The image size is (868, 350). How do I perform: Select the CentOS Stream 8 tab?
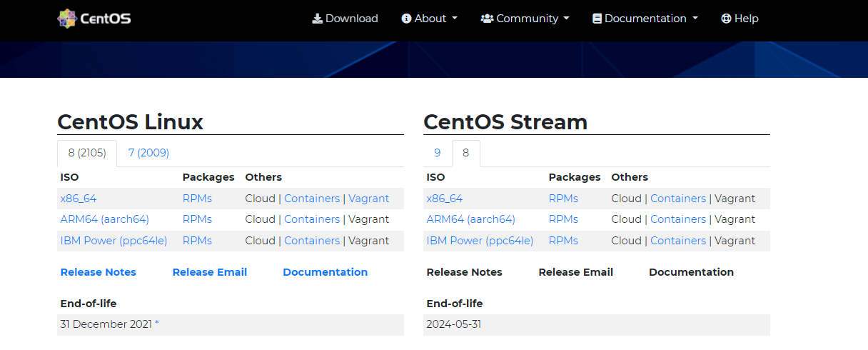466,153
